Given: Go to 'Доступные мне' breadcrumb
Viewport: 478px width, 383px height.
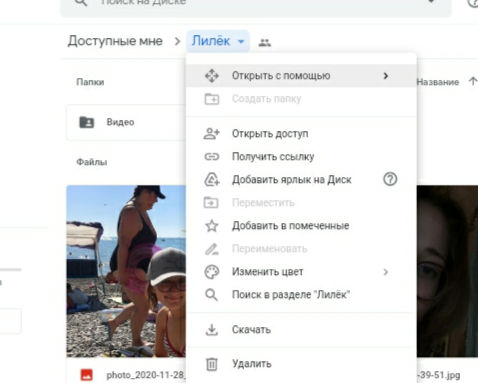Looking at the screenshot, I should [115, 41].
